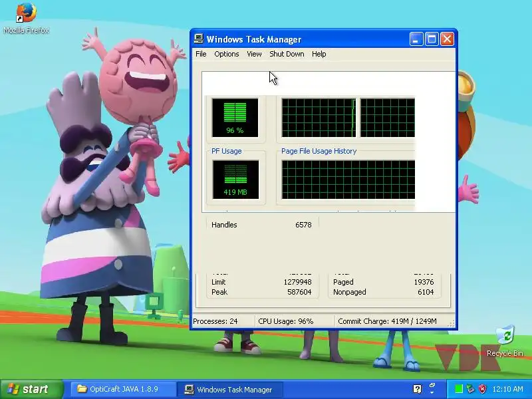Open the File menu
Image resolution: width=532 pixels, height=399 pixels.
tap(201, 54)
